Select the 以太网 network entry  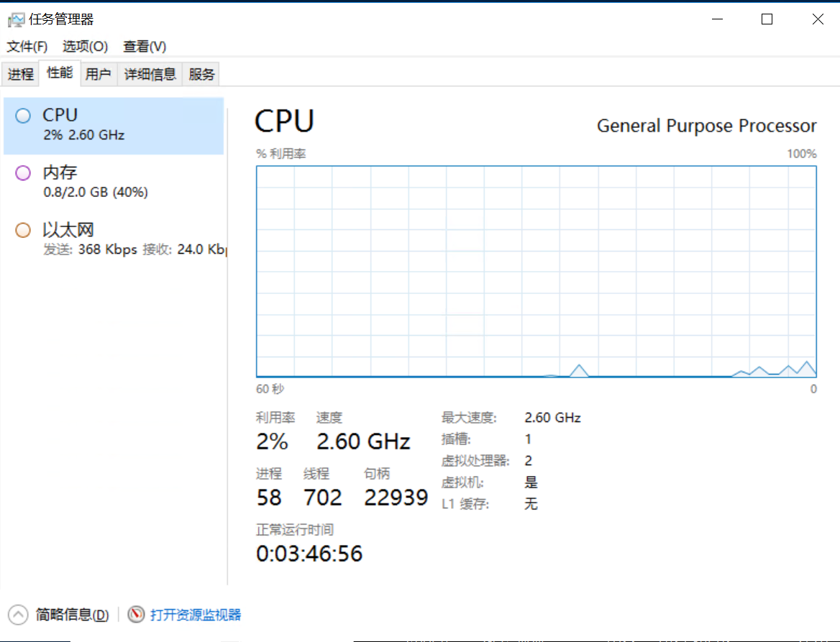click(114, 239)
